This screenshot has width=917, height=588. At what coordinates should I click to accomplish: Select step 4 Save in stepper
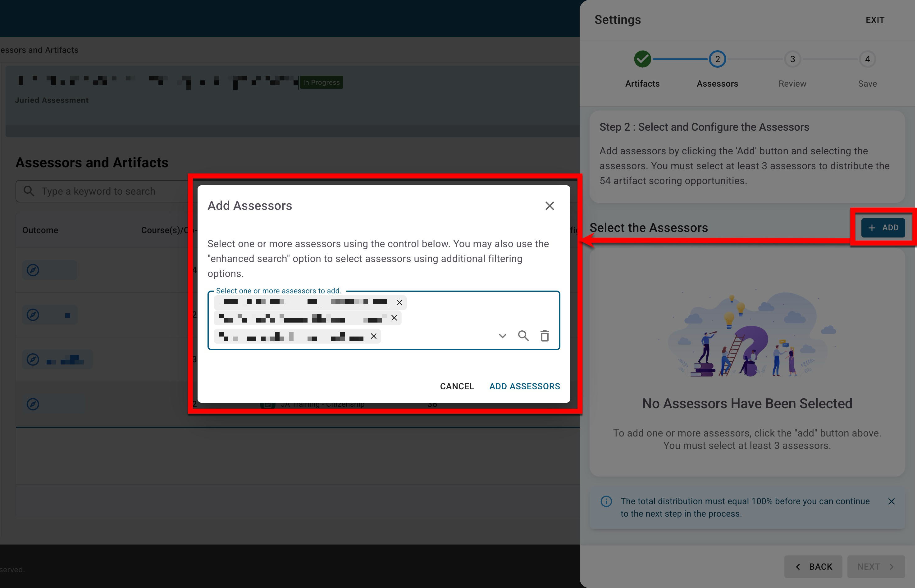(x=867, y=59)
